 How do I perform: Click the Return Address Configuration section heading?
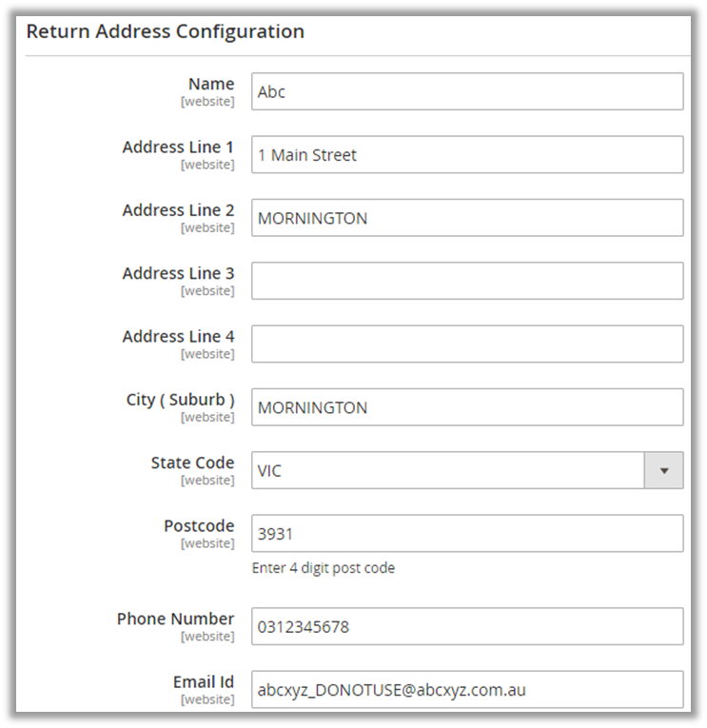coord(165,31)
